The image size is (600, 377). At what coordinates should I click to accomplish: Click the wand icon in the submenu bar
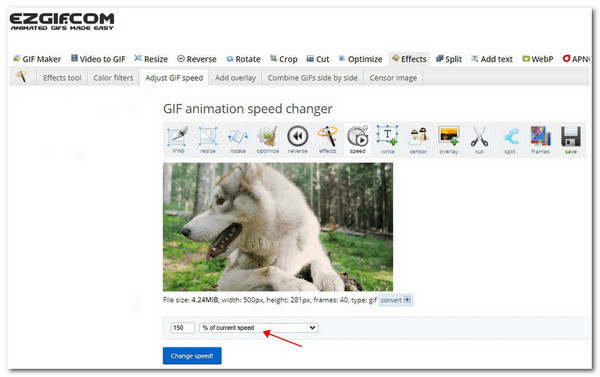tap(22, 77)
